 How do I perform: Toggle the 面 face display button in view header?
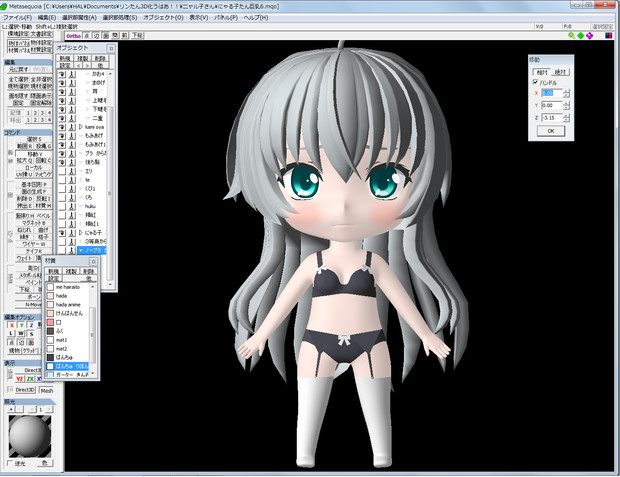tap(106, 36)
